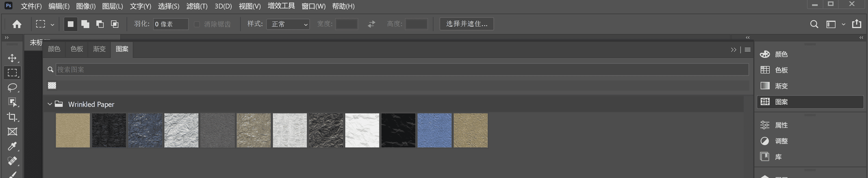Select the Crop tool

[12, 117]
